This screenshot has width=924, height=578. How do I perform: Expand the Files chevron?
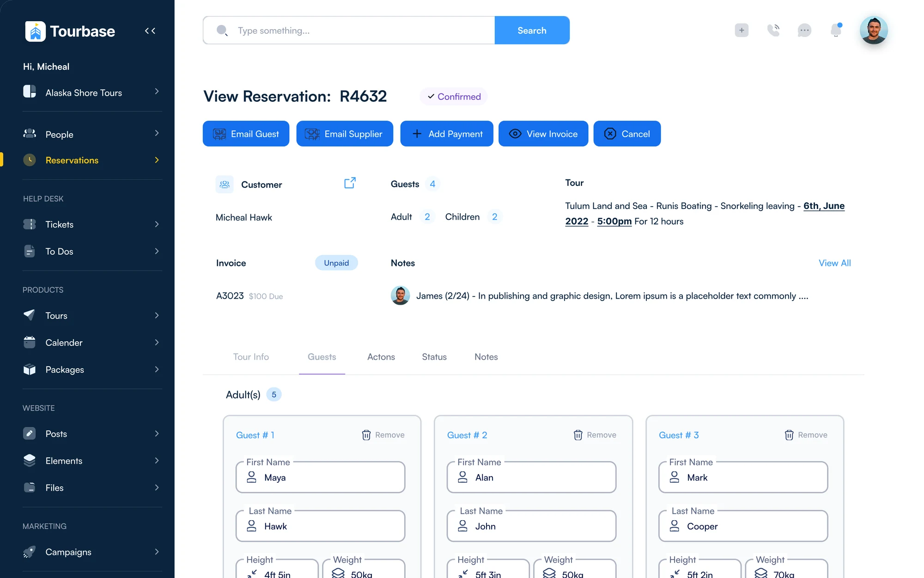[x=157, y=487]
